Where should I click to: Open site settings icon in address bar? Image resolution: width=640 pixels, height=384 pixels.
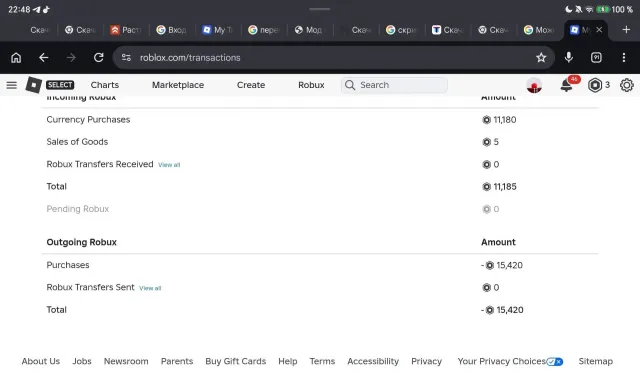pyautogui.click(x=126, y=58)
